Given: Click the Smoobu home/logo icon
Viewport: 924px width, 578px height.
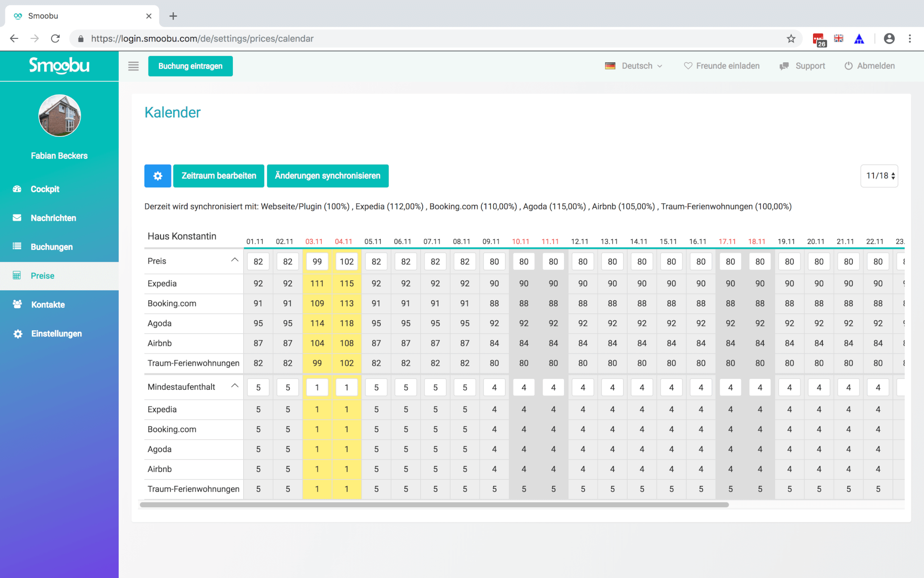Looking at the screenshot, I should pos(59,66).
